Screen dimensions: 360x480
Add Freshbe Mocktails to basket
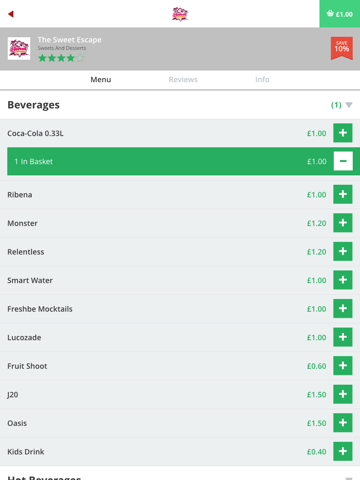click(x=343, y=309)
